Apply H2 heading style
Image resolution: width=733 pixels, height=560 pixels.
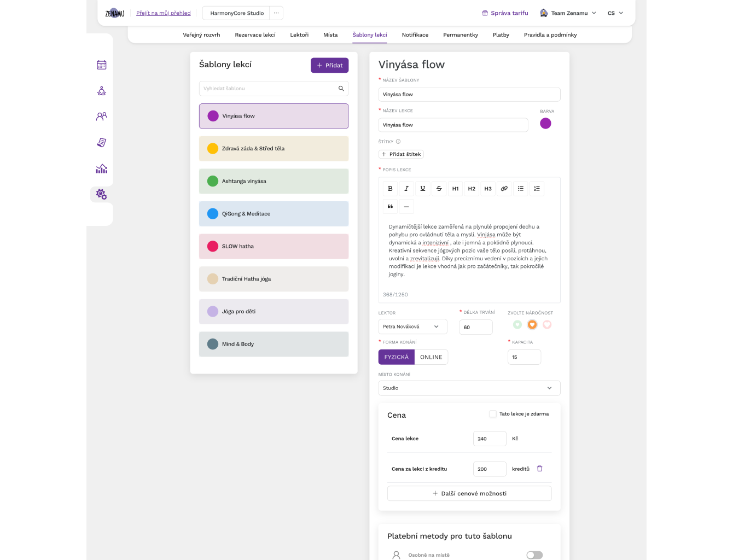coord(472,189)
